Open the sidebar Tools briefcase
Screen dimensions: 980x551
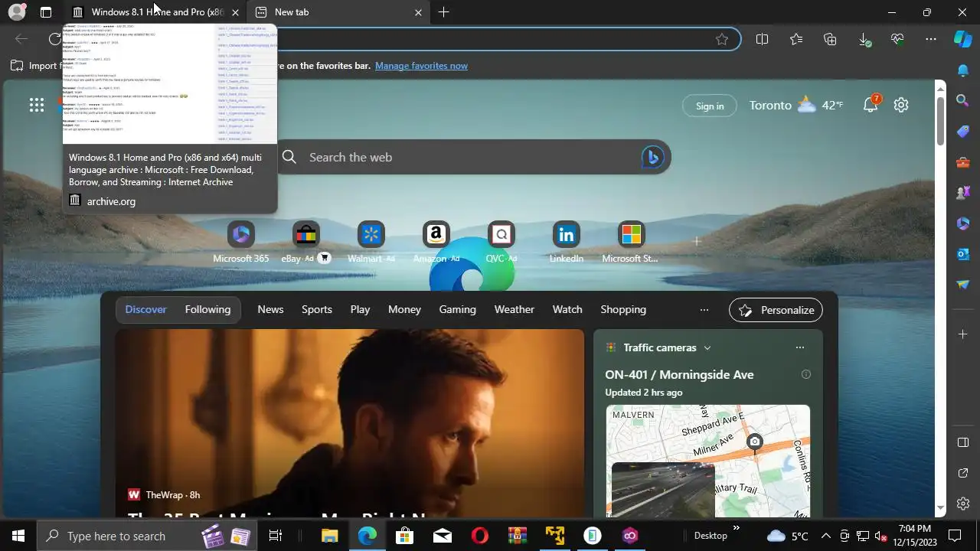pos(963,162)
